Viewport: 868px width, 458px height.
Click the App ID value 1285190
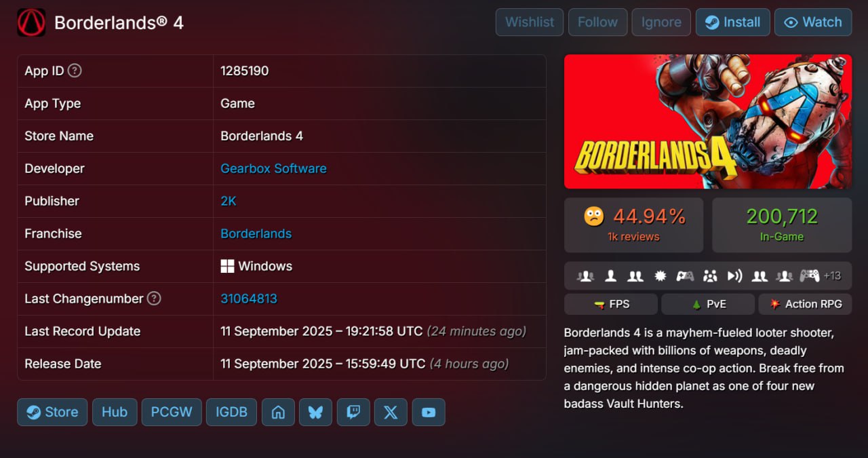[245, 71]
